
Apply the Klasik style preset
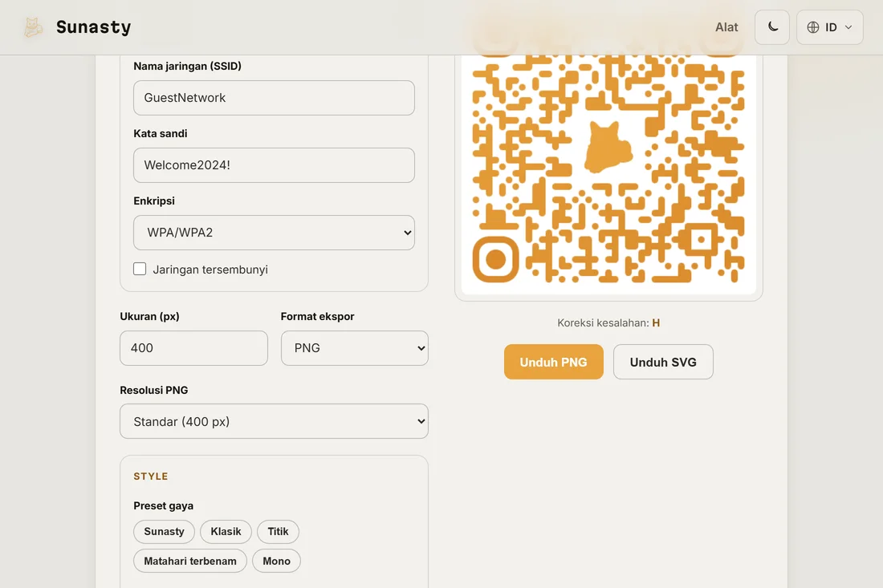coord(226,532)
